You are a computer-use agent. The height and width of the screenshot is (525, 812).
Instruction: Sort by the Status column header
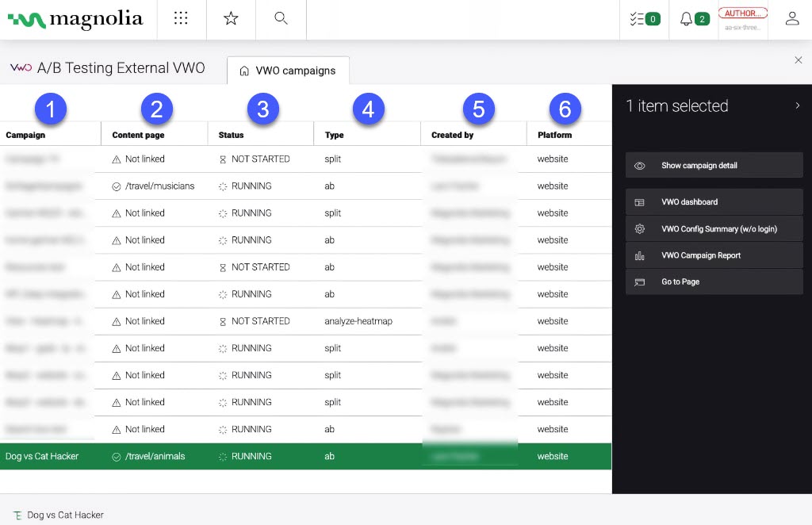232,135
